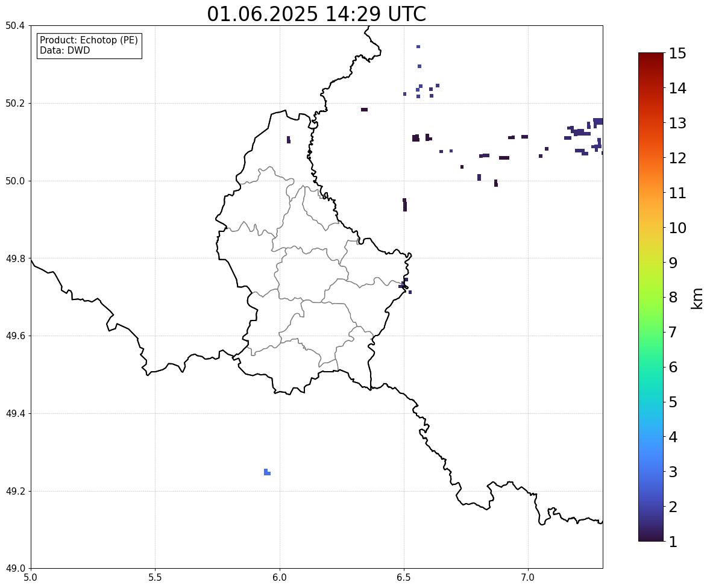Click latitude axis label 49.8
Viewport: 710px width, 588px height.
click(14, 258)
